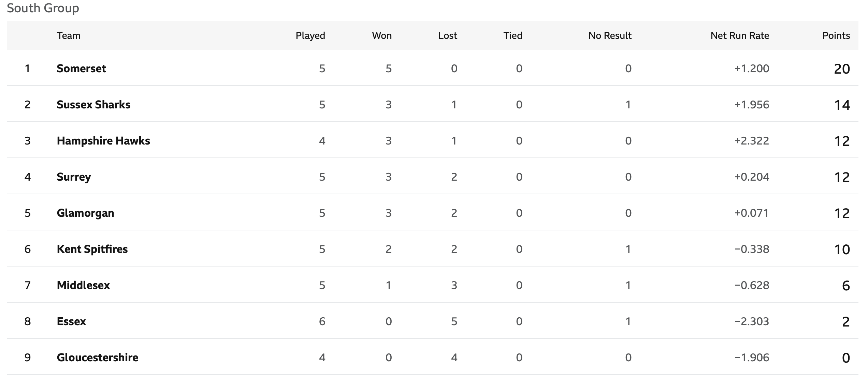The image size is (868, 379).
Task: Click the Points column header
Action: [x=836, y=35]
